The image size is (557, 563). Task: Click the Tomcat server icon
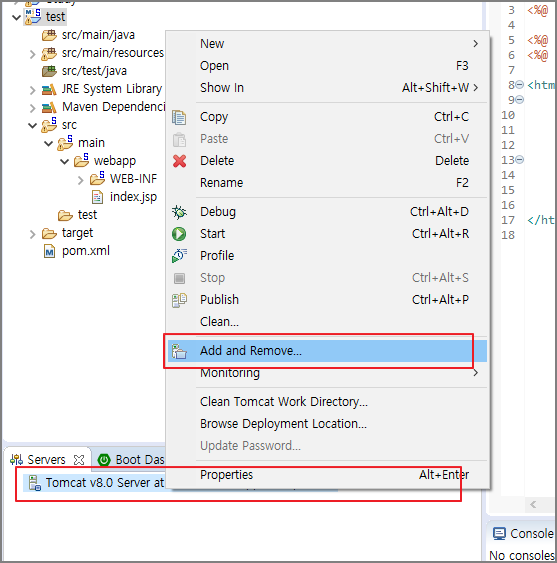click(x=34, y=483)
